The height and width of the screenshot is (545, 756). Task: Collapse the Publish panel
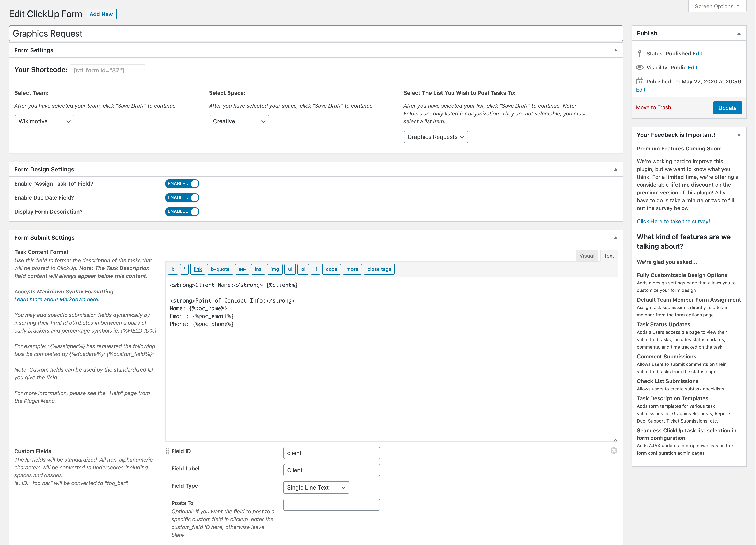pyautogui.click(x=739, y=33)
